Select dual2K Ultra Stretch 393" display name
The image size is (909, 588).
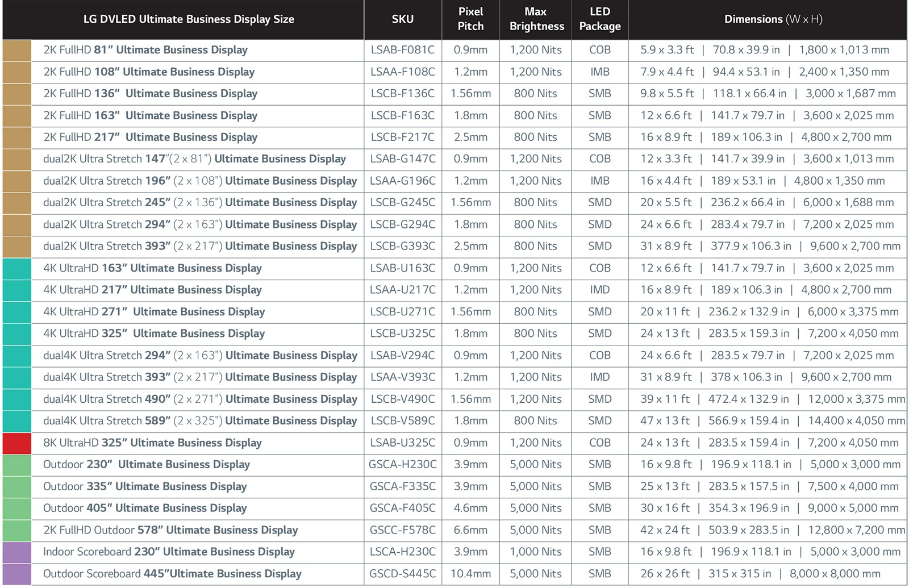200,247
